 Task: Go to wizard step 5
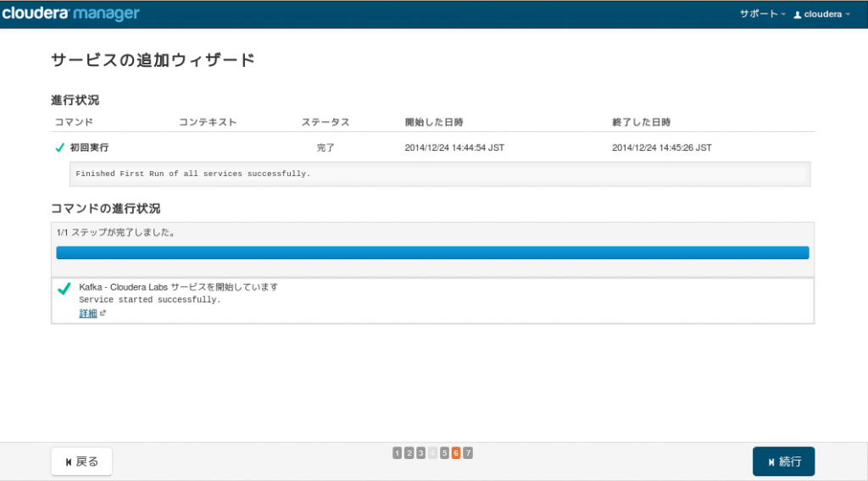(x=444, y=453)
